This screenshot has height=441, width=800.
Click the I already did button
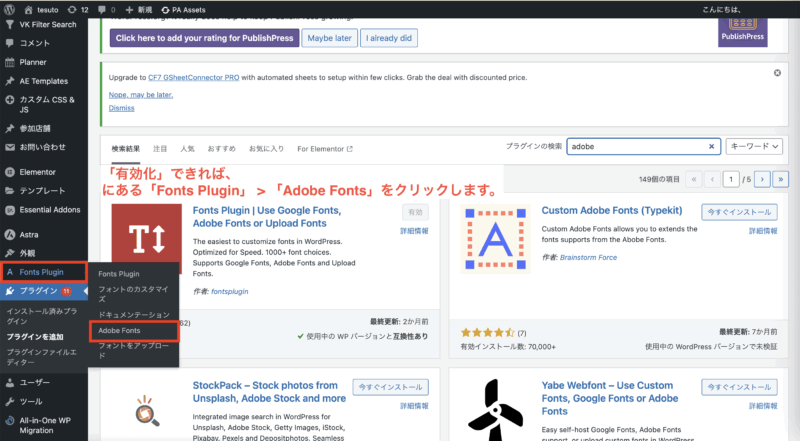(389, 38)
